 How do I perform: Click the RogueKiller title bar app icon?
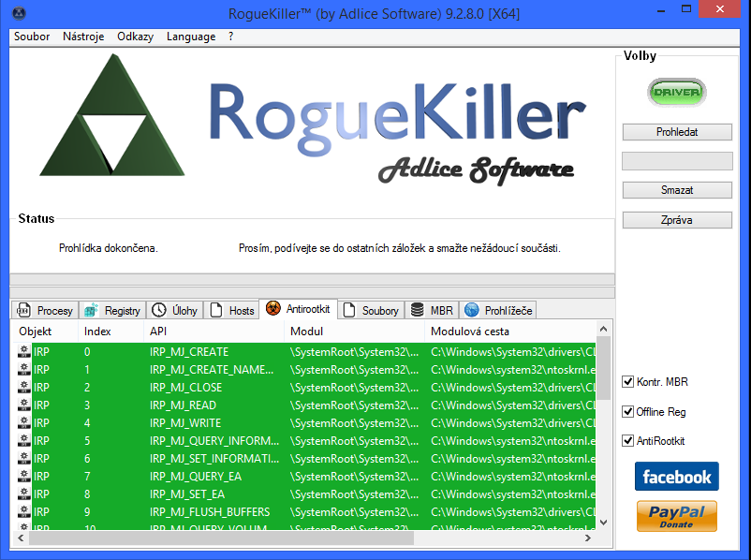[19, 13]
